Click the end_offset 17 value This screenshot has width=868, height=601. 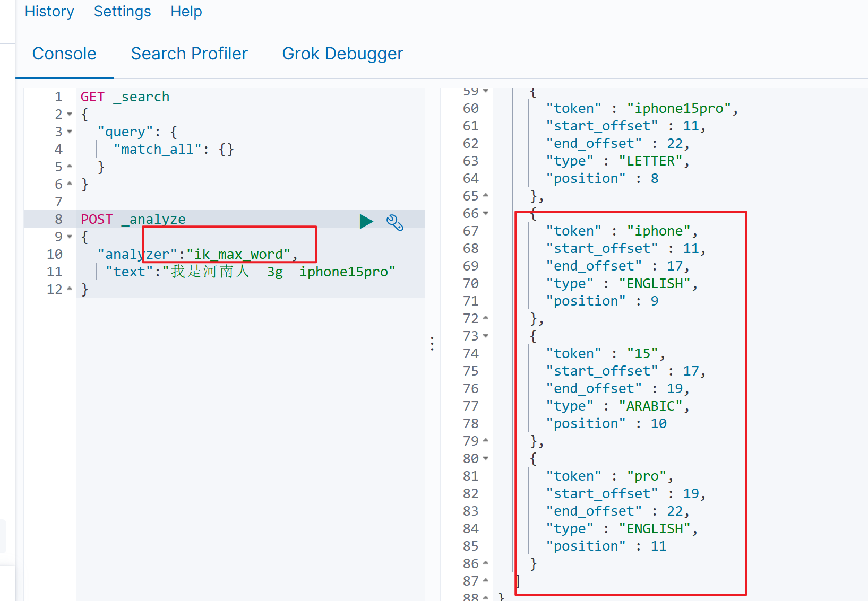[x=675, y=266]
